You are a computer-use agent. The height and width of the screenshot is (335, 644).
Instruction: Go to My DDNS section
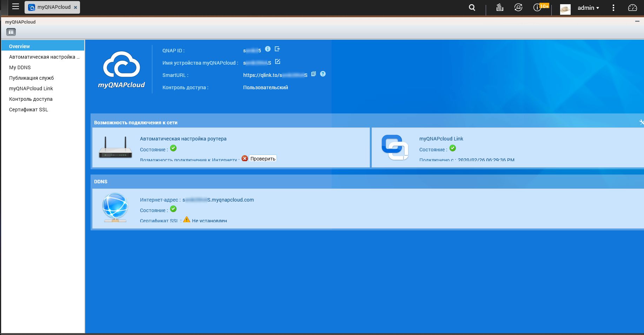point(43,67)
